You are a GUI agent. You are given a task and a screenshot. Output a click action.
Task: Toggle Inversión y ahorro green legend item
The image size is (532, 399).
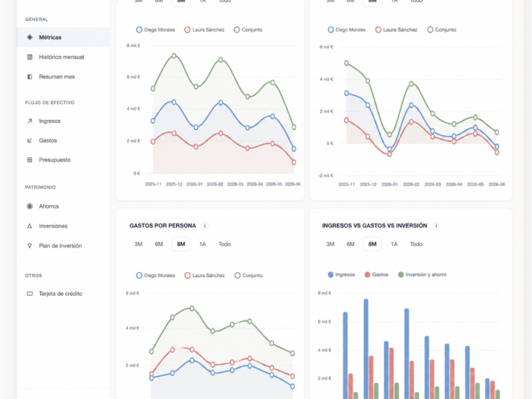(x=422, y=275)
